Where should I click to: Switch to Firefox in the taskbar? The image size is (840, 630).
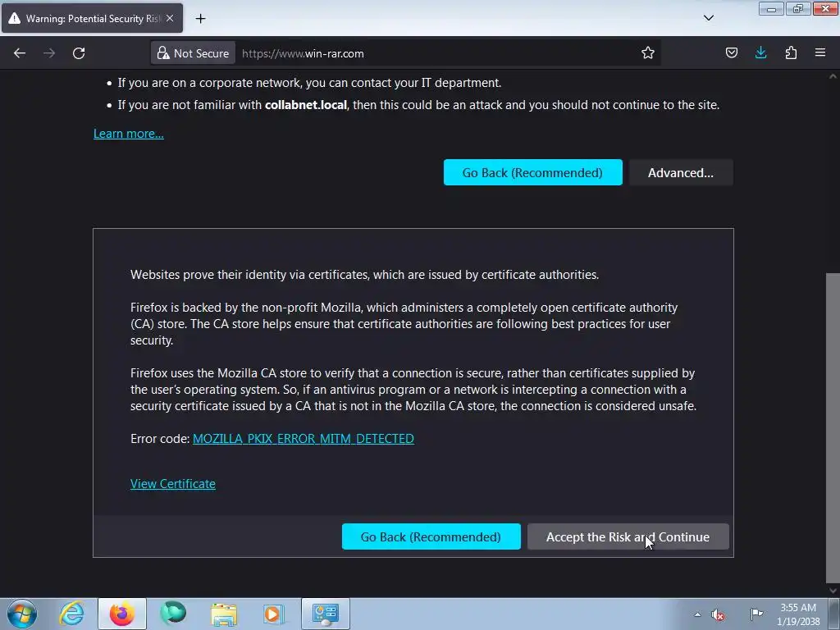click(122, 614)
